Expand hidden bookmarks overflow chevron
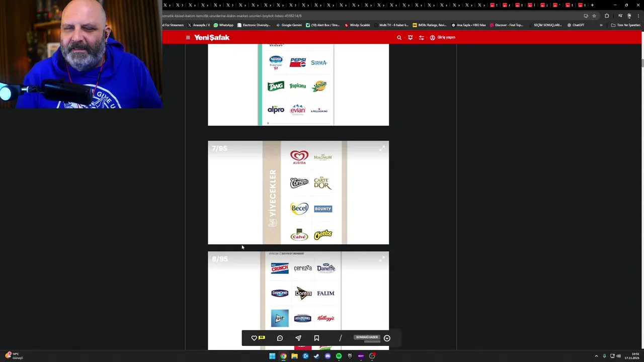The height and width of the screenshot is (362, 644). point(601,25)
